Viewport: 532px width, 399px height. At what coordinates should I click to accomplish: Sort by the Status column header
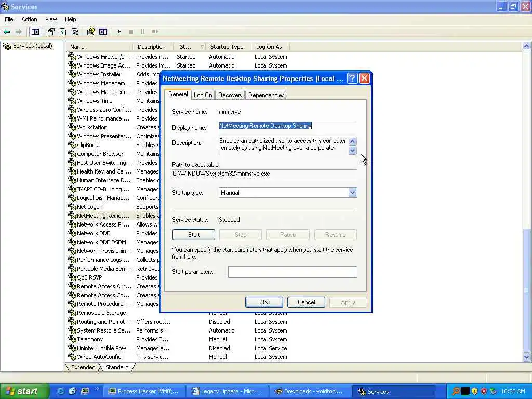[189, 47]
